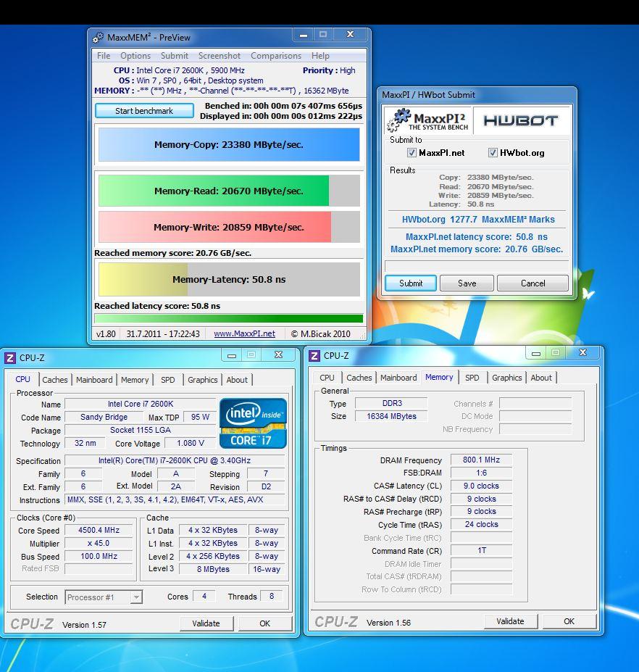Click the Core Voltage 1.080 V field

[x=191, y=443]
